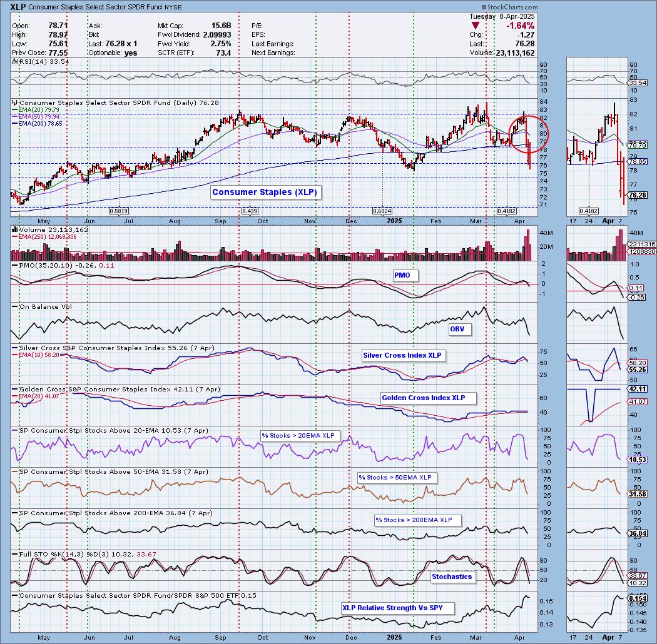Screen dimensions: 657x644
Task: Click the Volume value 23,113,162 in header
Action: (514, 53)
